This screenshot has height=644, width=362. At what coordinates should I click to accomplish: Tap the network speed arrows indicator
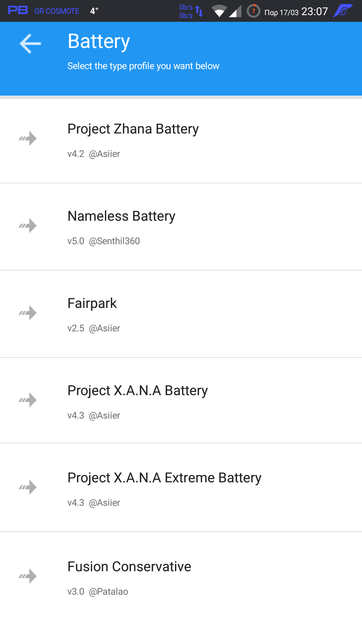click(199, 11)
